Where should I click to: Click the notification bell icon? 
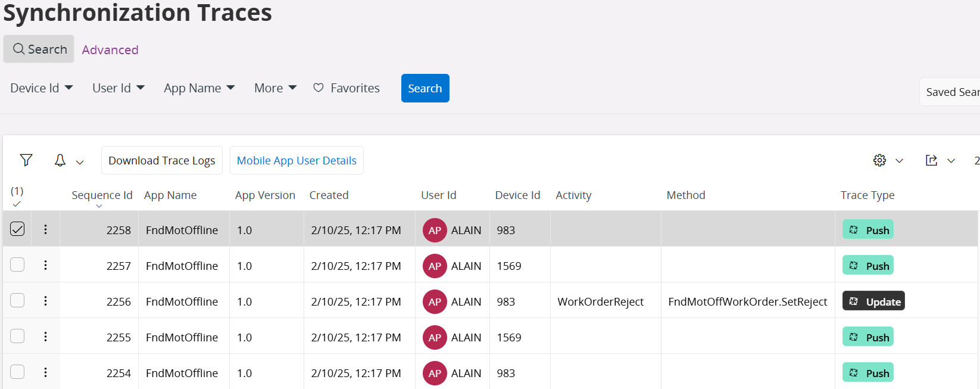60,160
